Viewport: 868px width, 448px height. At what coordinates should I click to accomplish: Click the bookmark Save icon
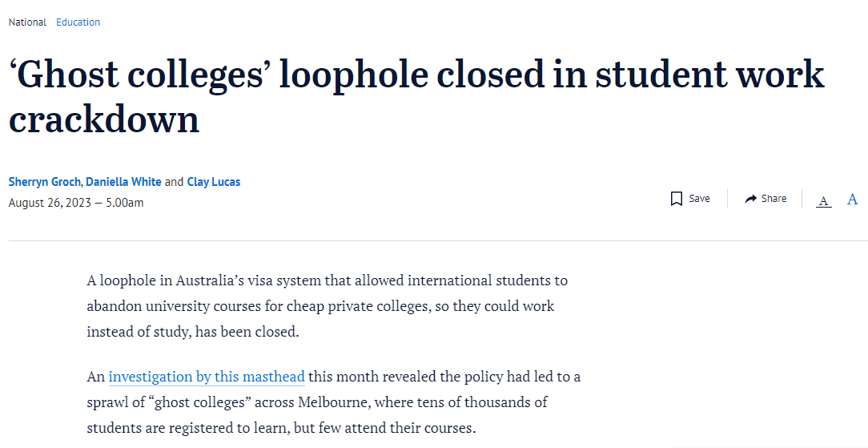click(676, 199)
